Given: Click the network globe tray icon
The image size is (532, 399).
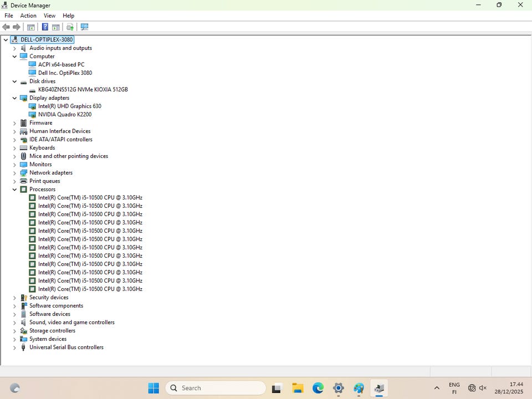Looking at the screenshot, I should [472, 388].
